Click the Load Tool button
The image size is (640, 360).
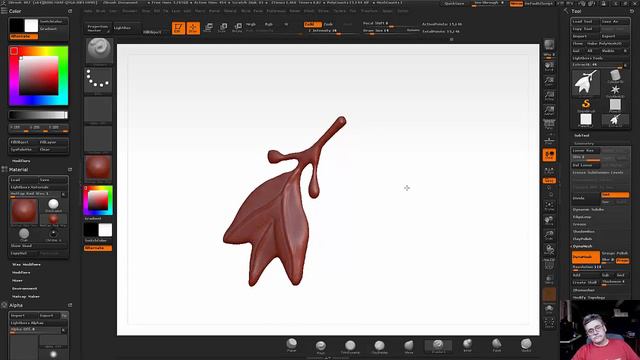585,21
